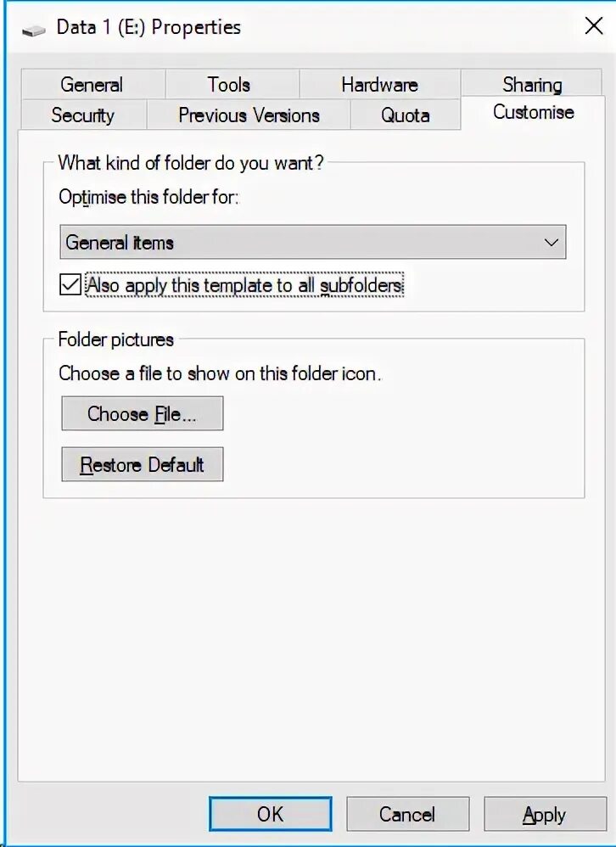Click the chevron arrow of Optimise dropdown
The image size is (616, 847).
(x=552, y=242)
